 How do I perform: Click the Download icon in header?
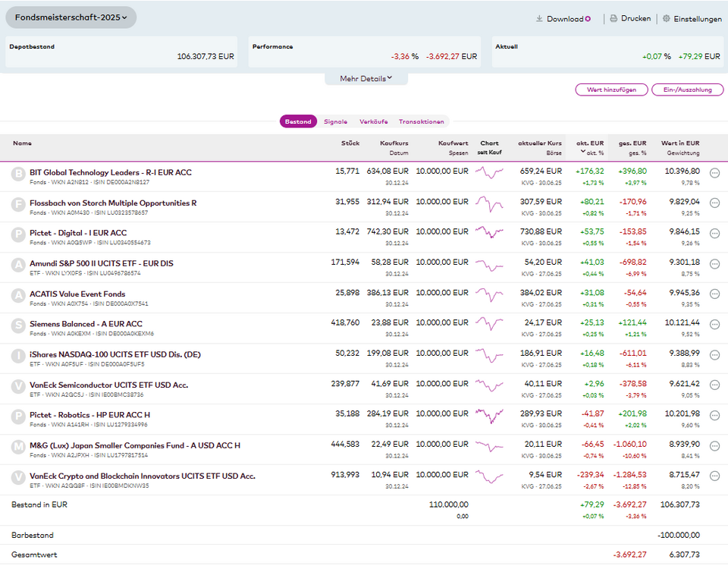[x=540, y=19]
